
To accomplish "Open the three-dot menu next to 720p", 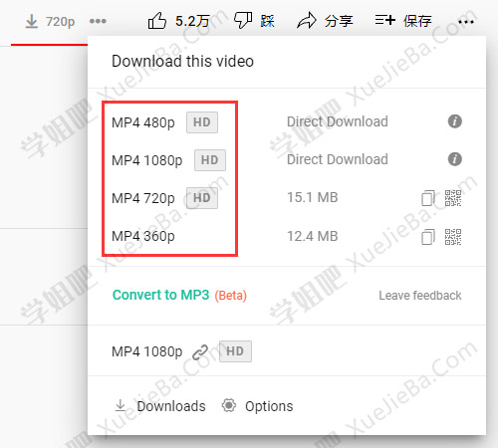I will (x=98, y=21).
